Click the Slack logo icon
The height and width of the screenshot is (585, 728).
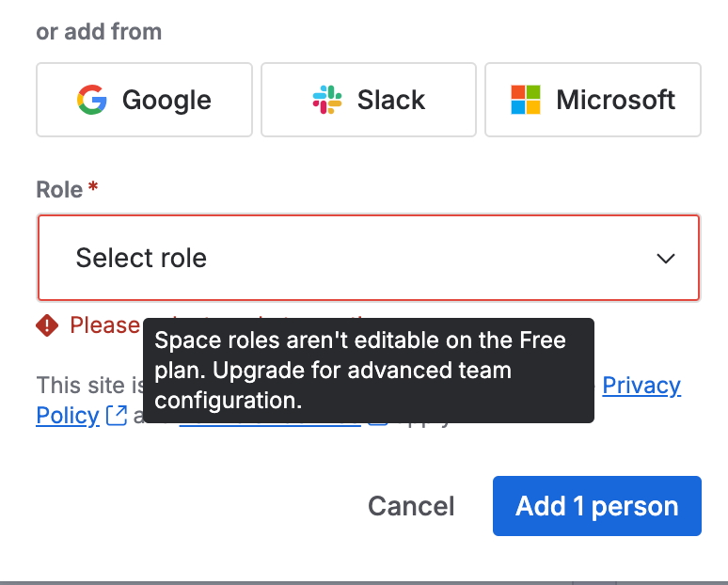[x=327, y=100]
